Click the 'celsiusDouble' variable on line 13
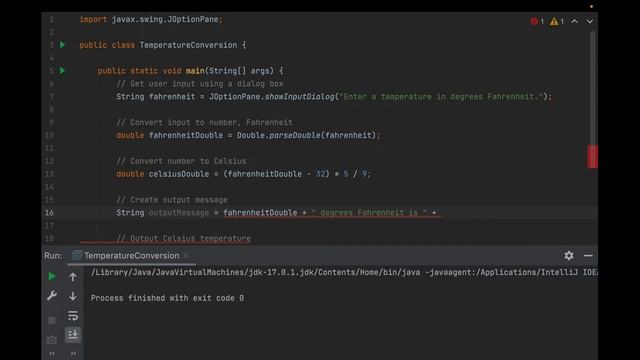Screen dimensions: 640x360 (x=179, y=174)
